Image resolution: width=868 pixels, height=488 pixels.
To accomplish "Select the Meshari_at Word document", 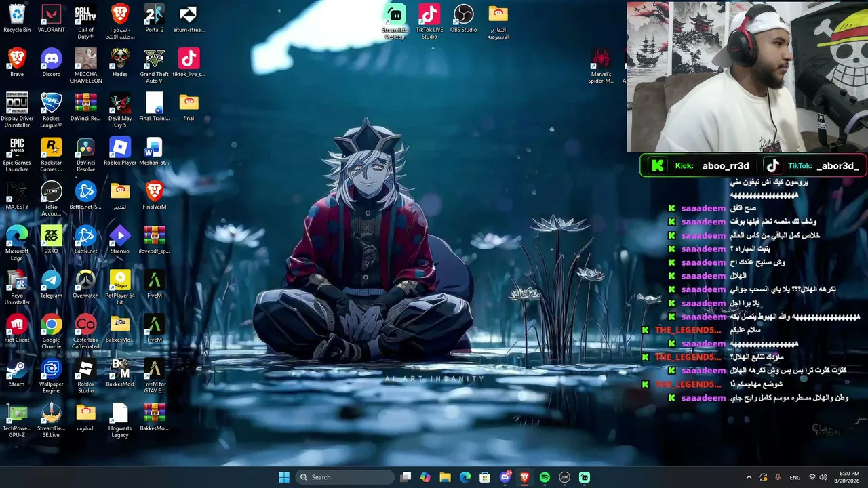I will [155, 151].
